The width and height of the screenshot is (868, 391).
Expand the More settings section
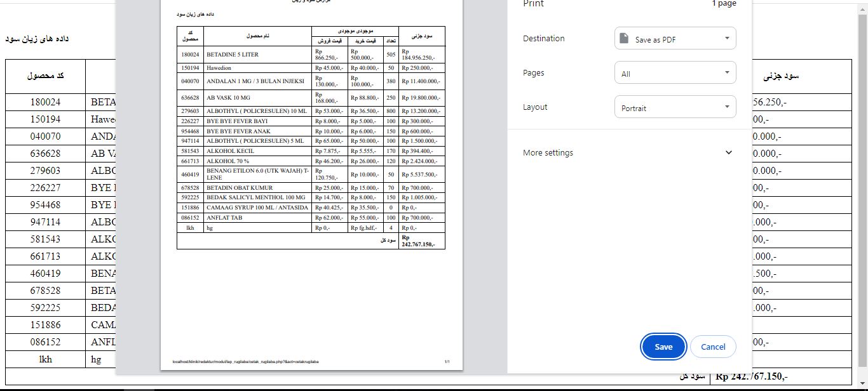point(628,152)
